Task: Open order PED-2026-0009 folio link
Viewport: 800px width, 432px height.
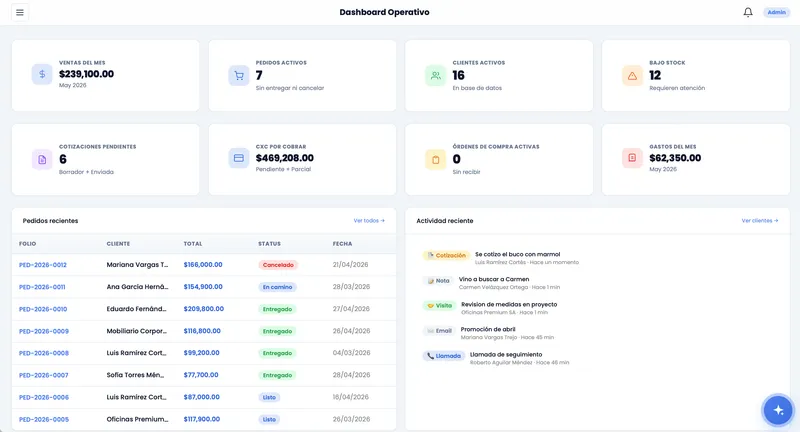Action: click(x=44, y=331)
